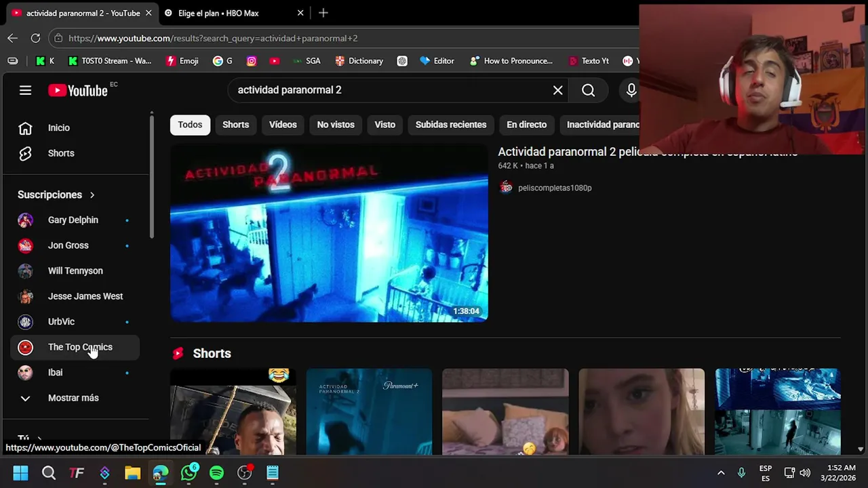
Task: Open the ChatGPT bookmark icon
Action: click(x=402, y=61)
